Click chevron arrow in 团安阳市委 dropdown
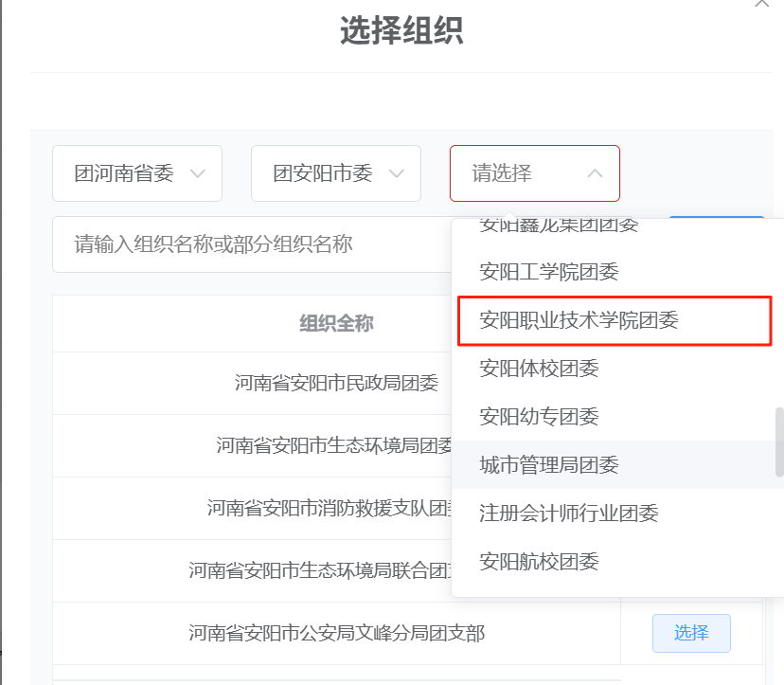Image resolution: width=784 pixels, height=685 pixels. click(x=397, y=173)
